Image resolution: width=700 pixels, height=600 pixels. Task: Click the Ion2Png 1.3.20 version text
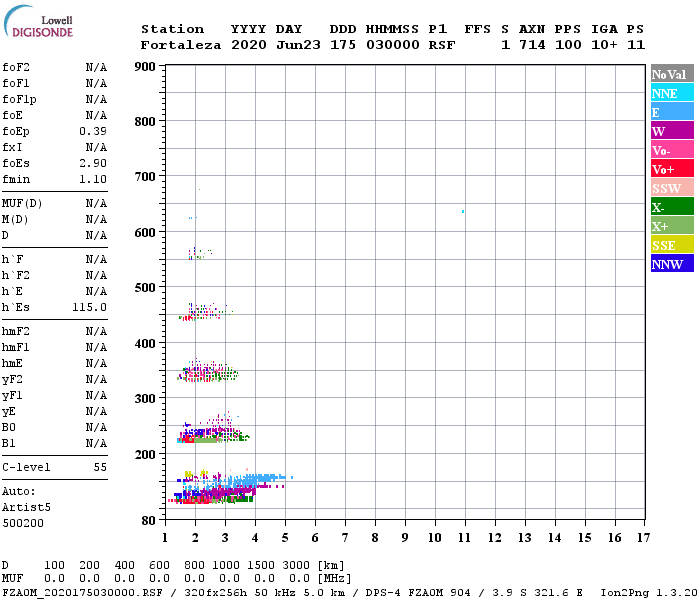coord(649,592)
